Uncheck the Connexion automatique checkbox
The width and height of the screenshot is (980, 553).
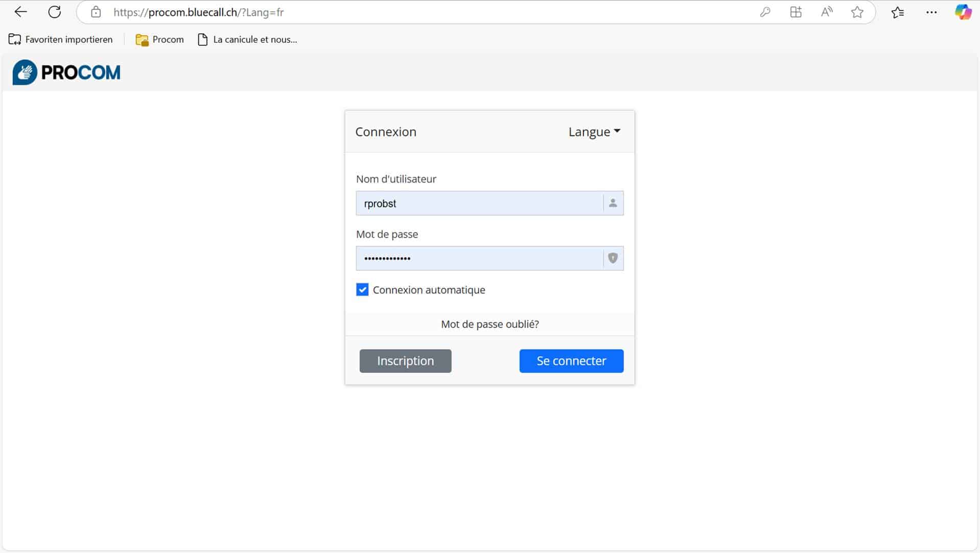[362, 290]
